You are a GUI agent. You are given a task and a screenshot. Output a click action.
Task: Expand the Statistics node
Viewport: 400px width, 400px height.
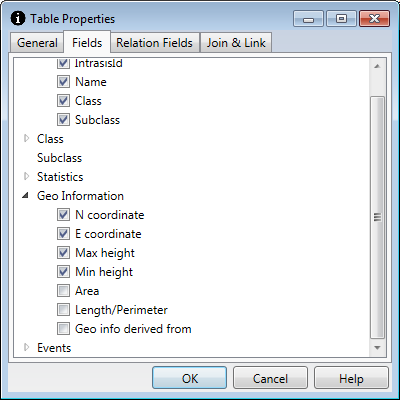tap(27, 176)
